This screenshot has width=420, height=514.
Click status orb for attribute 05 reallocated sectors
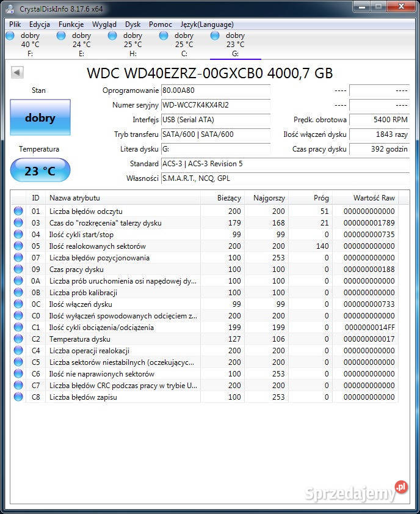[18, 246]
